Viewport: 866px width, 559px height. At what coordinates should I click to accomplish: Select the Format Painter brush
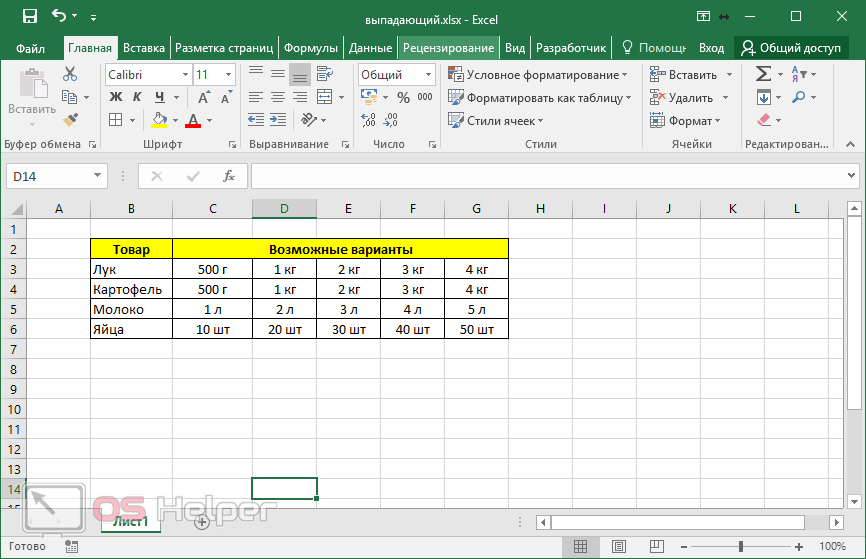coord(70,120)
